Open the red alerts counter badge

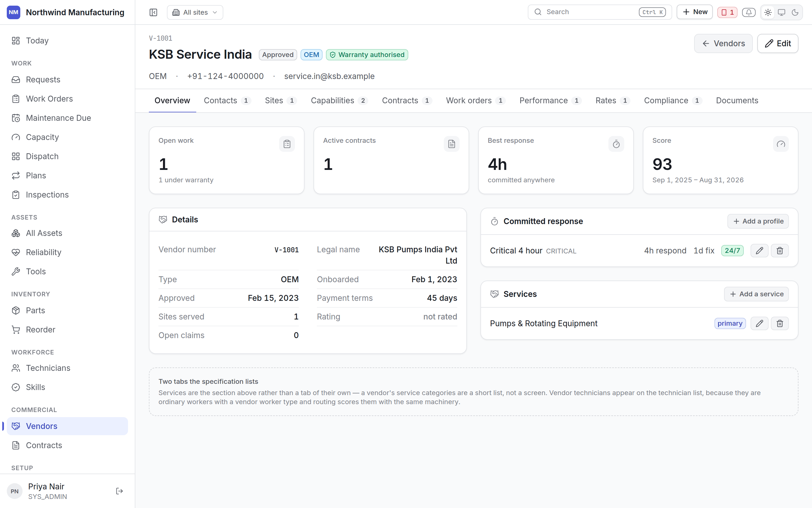(x=727, y=12)
